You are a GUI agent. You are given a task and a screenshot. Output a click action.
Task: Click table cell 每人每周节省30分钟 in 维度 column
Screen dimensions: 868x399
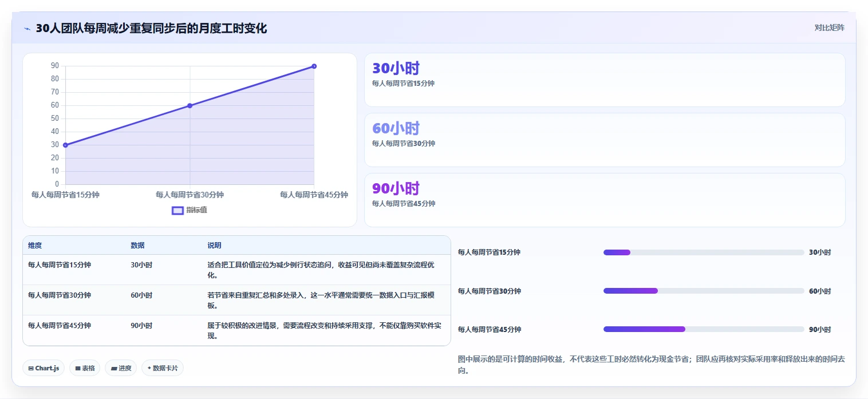click(x=60, y=295)
